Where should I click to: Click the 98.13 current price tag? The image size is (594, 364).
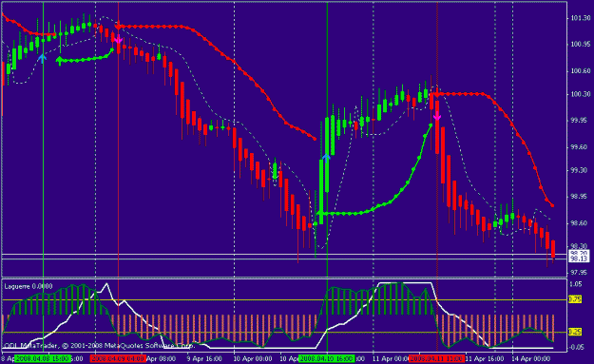coord(579,259)
